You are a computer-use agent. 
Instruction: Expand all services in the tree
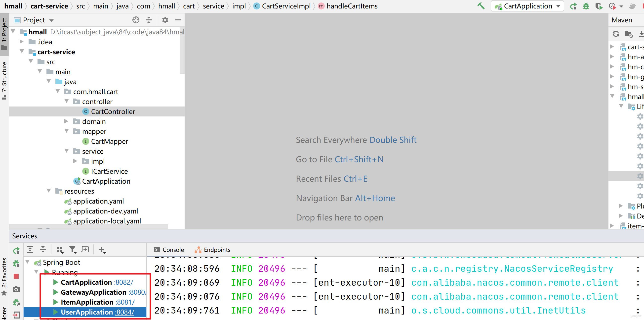[x=30, y=249]
